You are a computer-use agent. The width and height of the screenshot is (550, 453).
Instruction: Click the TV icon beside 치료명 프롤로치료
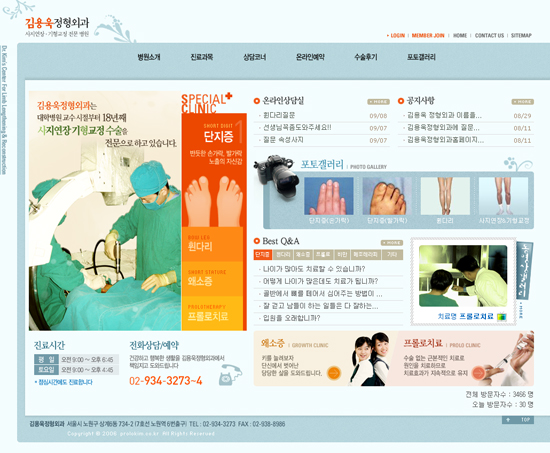click(502, 317)
